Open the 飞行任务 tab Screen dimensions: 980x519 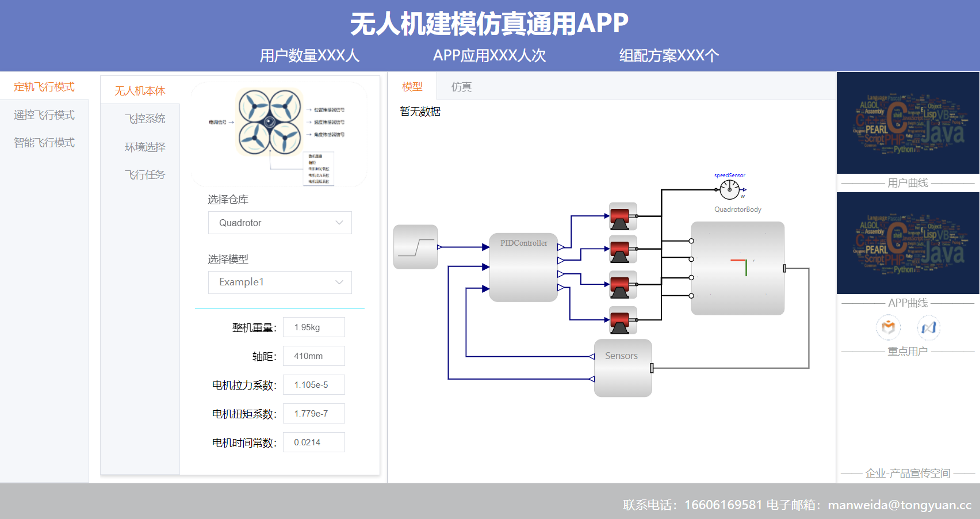(145, 174)
